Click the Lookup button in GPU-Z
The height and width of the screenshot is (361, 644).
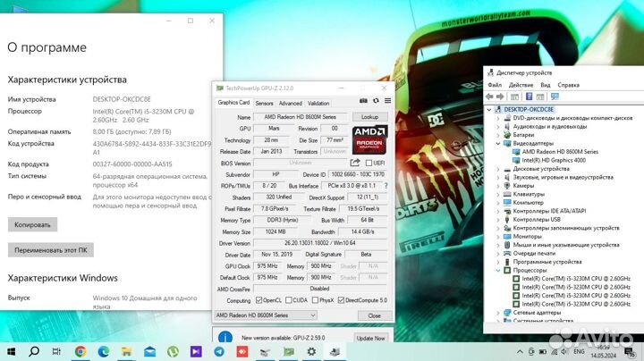click(369, 117)
